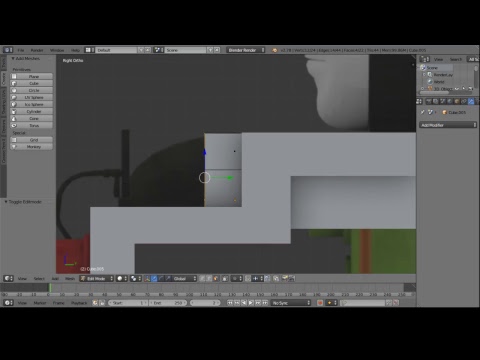The height and width of the screenshot is (360, 480).
Task: Click the OpenGL render image icon
Action: [285, 278]
